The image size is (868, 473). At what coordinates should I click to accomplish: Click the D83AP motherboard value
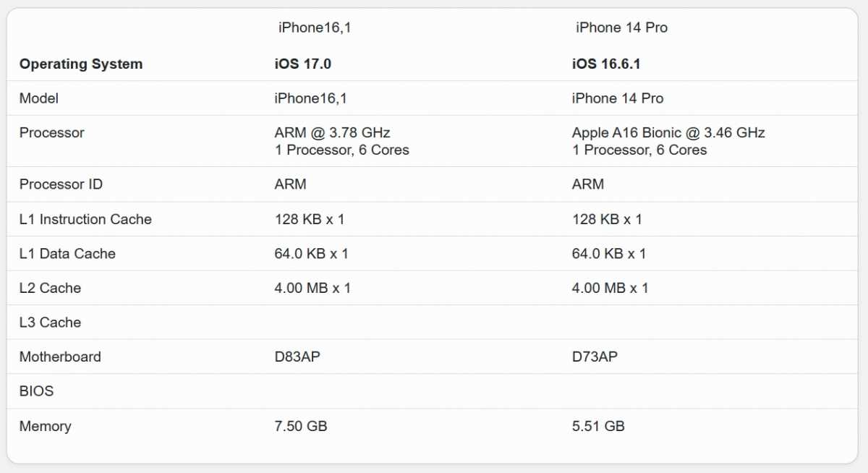297,357
